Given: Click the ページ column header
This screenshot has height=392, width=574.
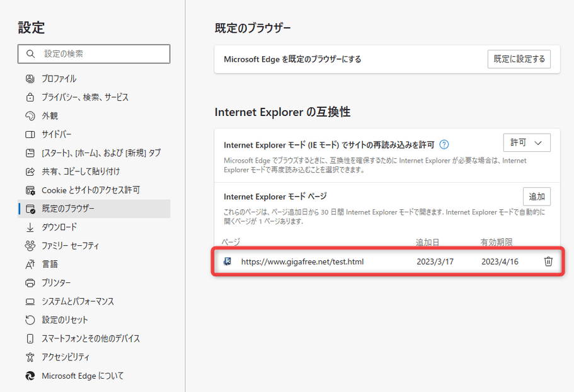Looking at the screenshot, I should pyautogui.click(x=231, y=242).
